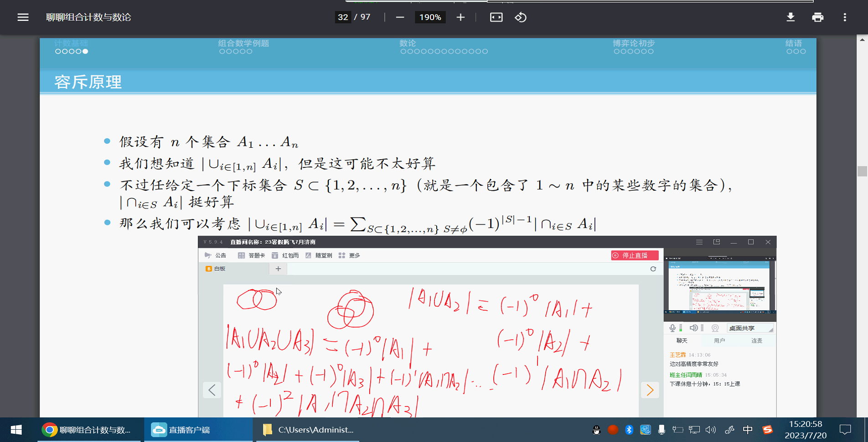The width and height of the screenshot is (868, 442).
Task: Go to the next whiteboard page arrow
Action: pyautogui.click(x=650, y=390)
